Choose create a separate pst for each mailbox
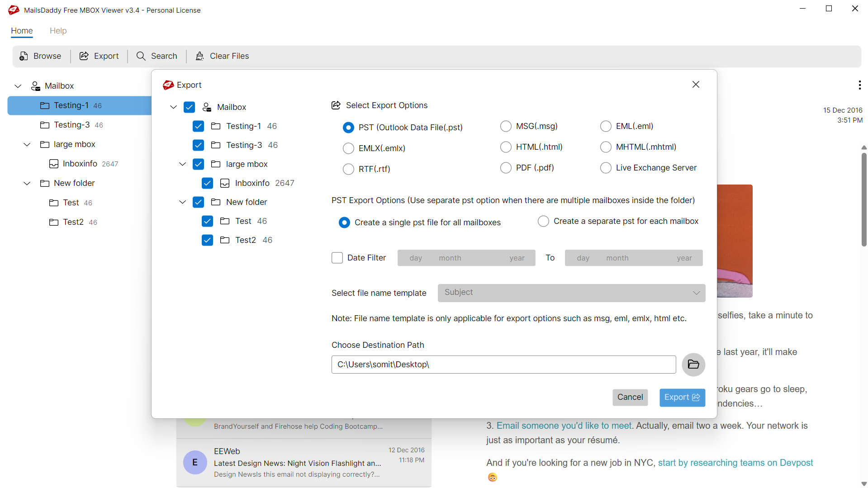868x488 pixels. pyautogui.click(x=543, y=221)
